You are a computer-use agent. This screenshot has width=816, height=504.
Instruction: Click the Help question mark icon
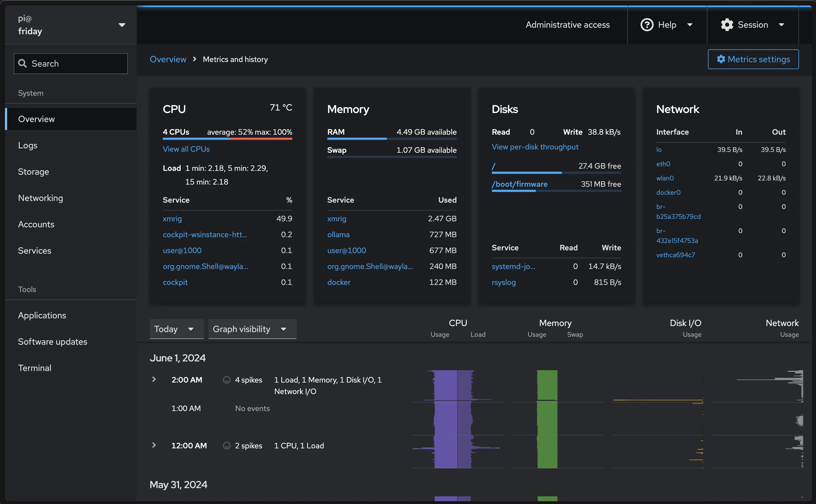(647, 25)
